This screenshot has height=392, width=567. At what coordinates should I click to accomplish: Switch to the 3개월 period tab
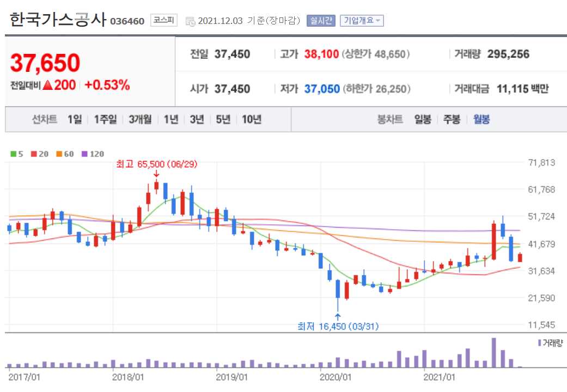tap(139, 119)
